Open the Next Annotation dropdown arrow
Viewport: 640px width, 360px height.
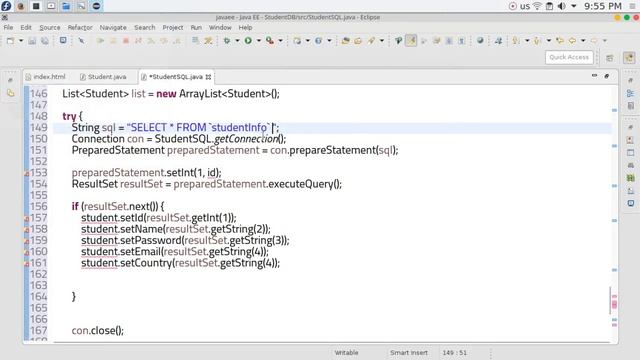(527, 40)
